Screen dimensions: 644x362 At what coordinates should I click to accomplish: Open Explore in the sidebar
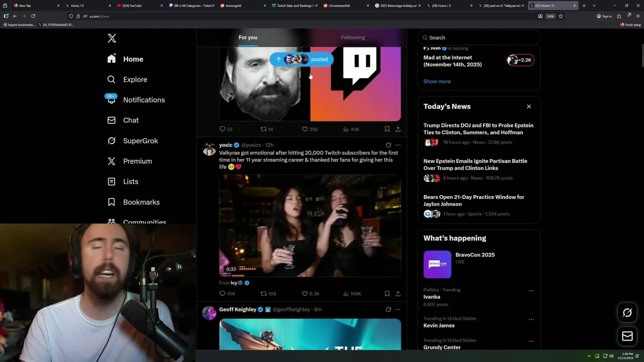tap(127, 79)
